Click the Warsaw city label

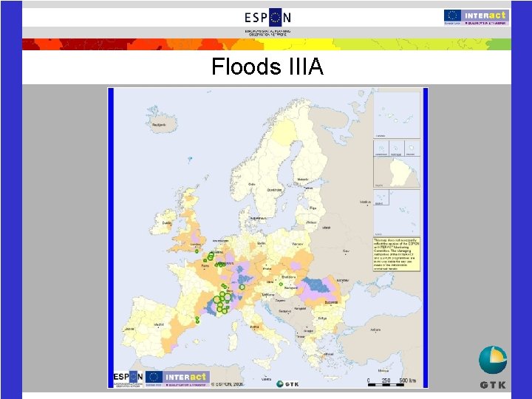pyautogui.click(x=298, y=244)
